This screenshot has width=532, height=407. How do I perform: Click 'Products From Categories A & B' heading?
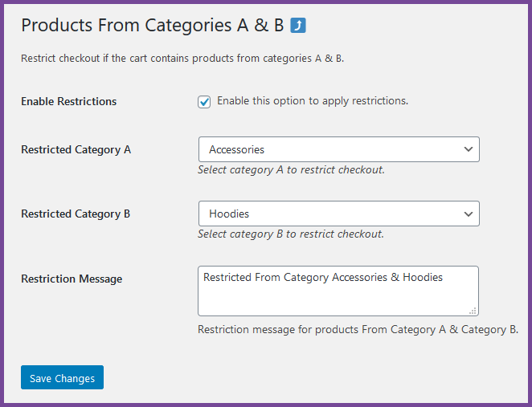pyautogui.click(x=152, y=25)
